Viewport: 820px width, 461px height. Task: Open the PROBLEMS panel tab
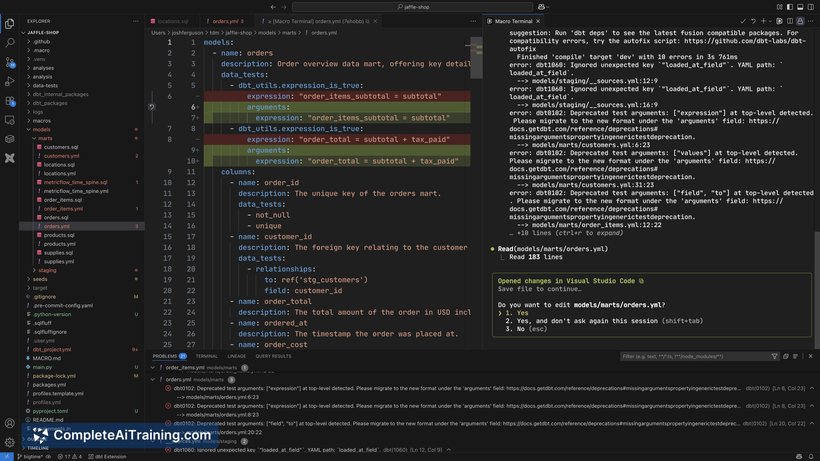pos(169,356)
